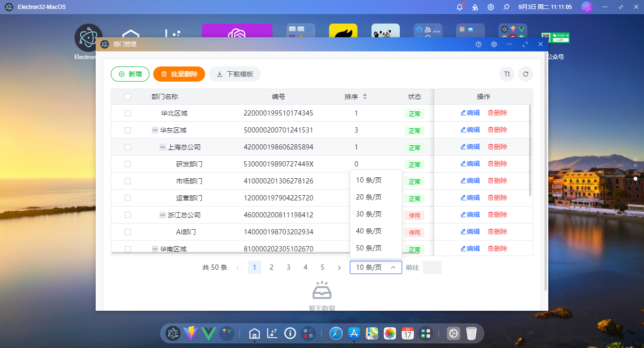644x348 pixels.
Task: Open help via the question mark icon
Action: [x=478, y=44]
